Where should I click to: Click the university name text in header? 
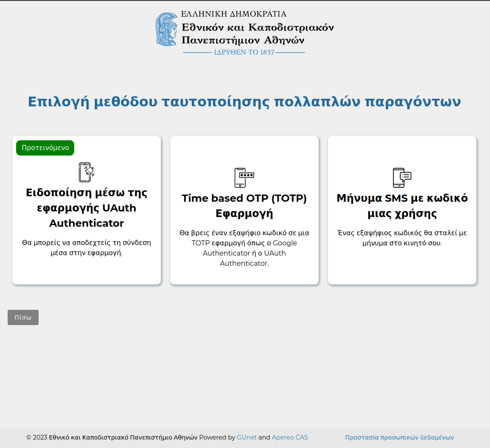tap(258, 34)
